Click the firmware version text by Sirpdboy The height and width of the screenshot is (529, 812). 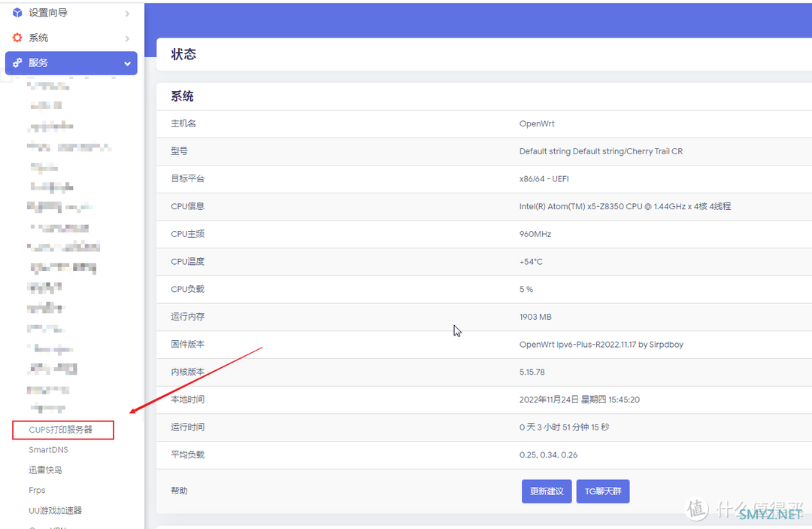click(x=601, y=345)
